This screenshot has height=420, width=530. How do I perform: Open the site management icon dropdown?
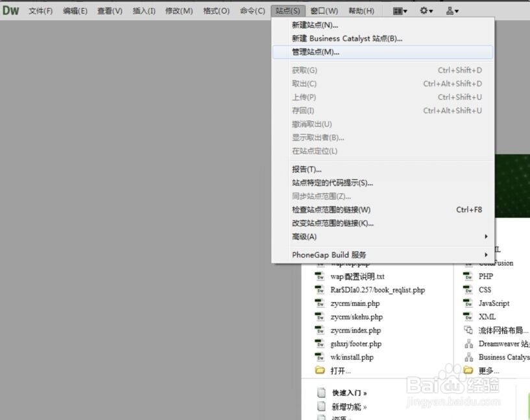(x=452, y=11)
